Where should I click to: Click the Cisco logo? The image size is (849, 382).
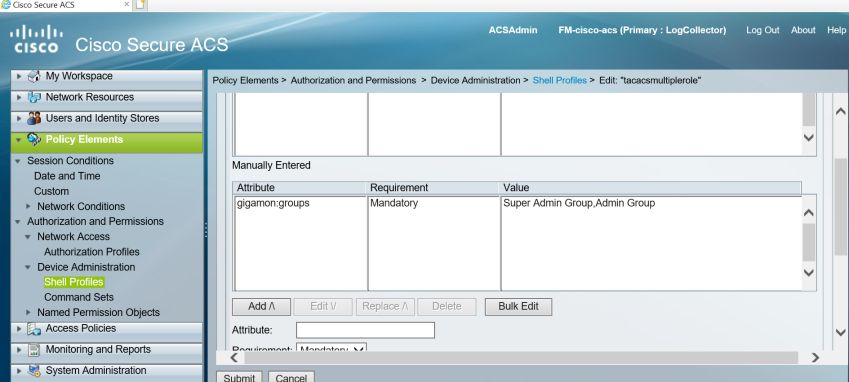click(x=36, y=39)
